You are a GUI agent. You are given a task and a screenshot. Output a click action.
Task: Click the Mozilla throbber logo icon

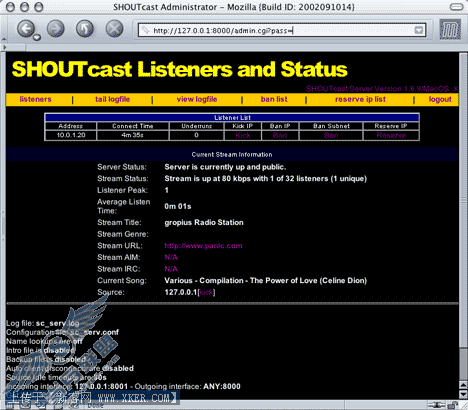(x=450, y=30)
